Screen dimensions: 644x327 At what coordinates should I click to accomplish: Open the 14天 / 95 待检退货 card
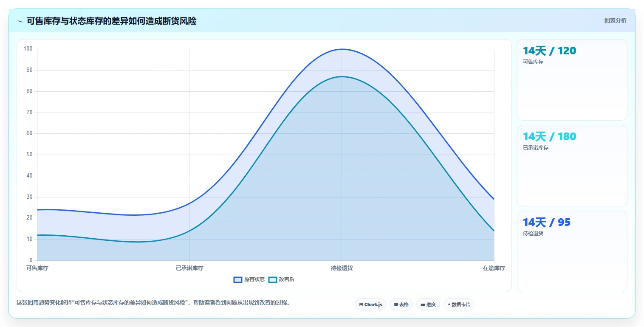click(x=572, y=251)
